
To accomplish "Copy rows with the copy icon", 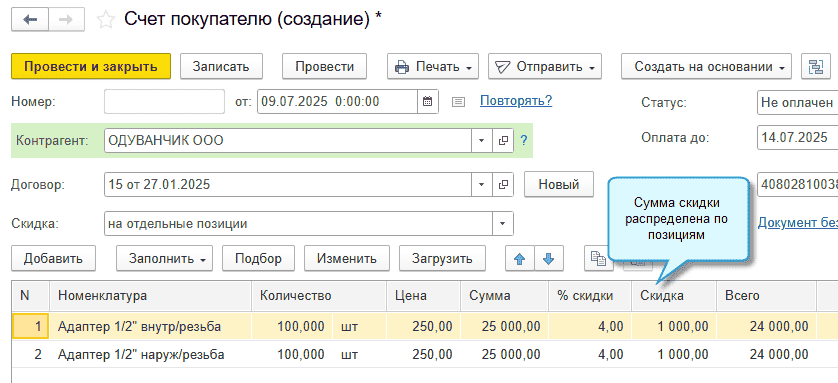I will click(598, 259).
